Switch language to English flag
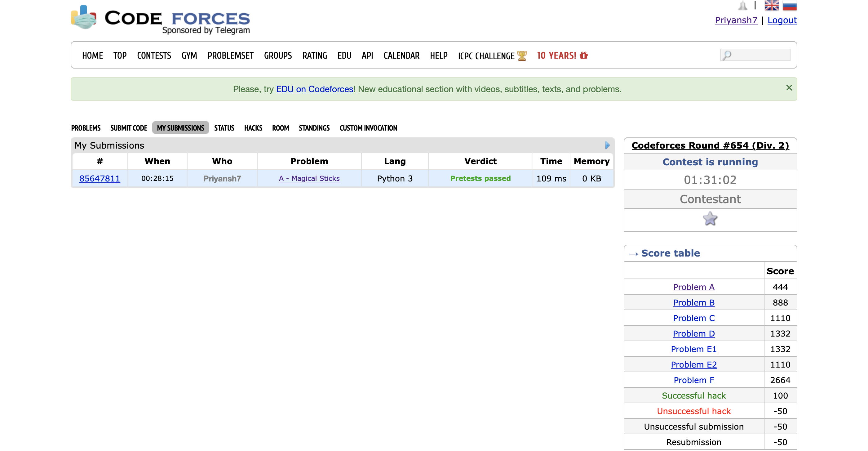 click(x=771, y=5)
